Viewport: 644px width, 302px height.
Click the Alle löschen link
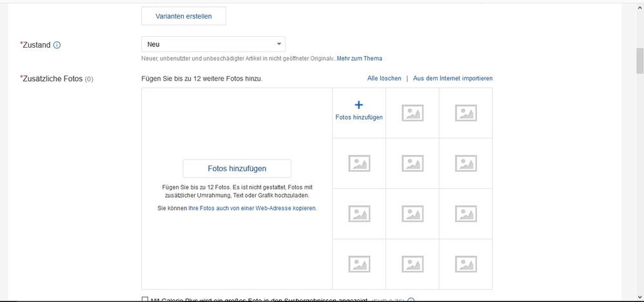384,79
